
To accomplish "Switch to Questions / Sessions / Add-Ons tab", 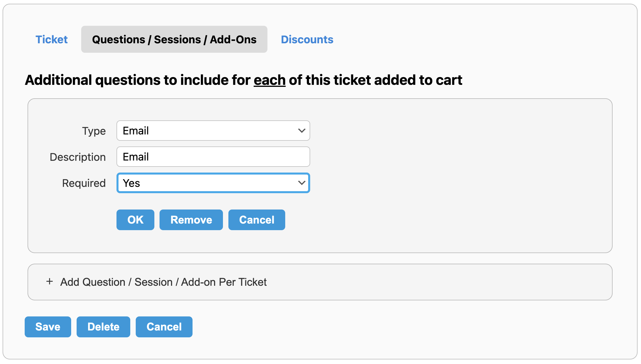I will (x=174, y=39).
